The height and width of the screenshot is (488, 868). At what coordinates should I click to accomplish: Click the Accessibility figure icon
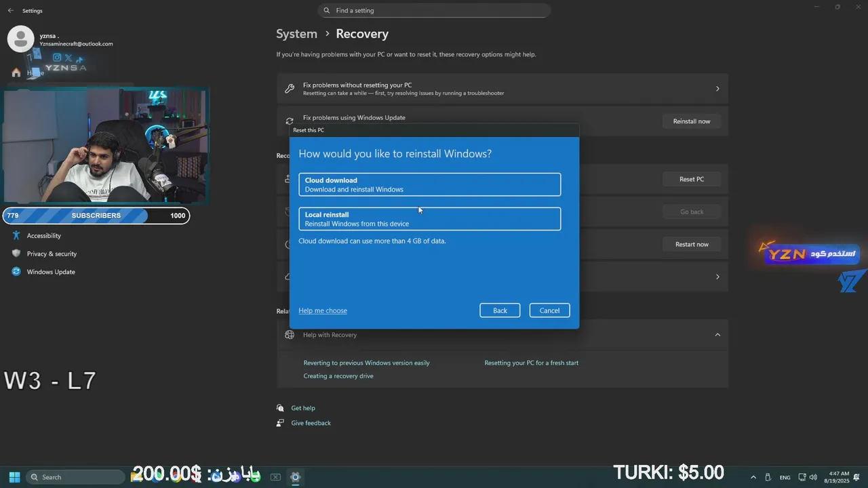pos(16,236)
